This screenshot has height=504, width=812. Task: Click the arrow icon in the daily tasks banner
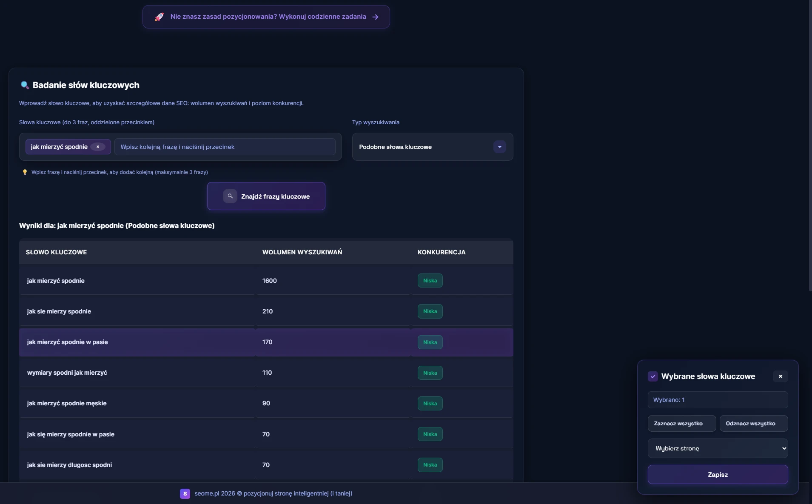point(375,17)
